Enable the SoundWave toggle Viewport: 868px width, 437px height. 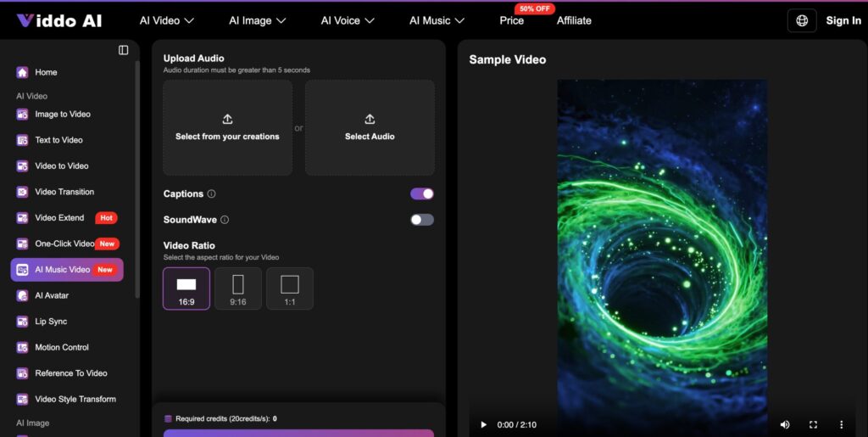(x=422, y=220)
